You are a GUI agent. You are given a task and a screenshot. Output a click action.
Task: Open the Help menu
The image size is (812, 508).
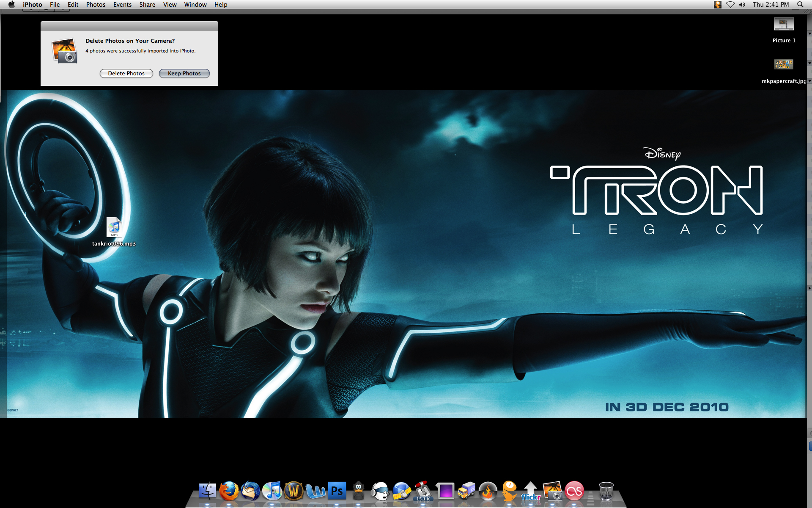[221, 5]
